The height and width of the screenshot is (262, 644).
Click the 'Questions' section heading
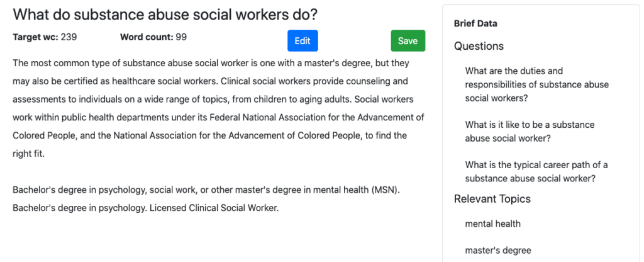pos(479,46)
